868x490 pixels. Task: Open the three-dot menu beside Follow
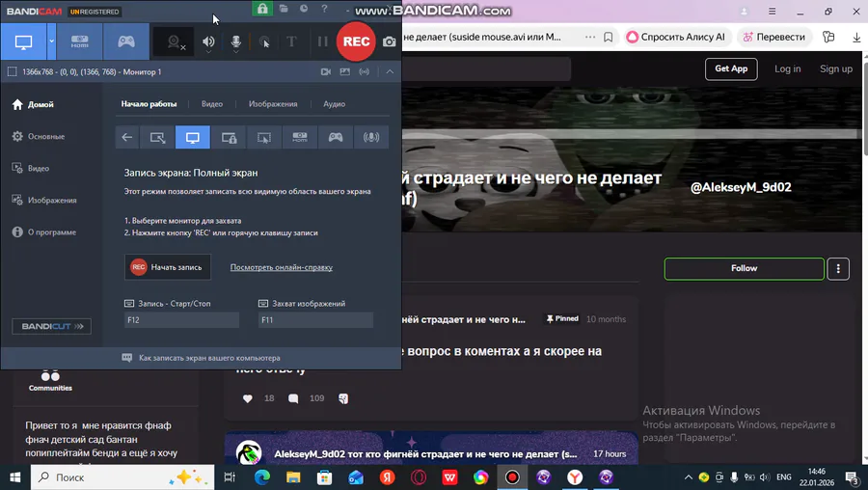pyautogui.click(x=838, y=268)
